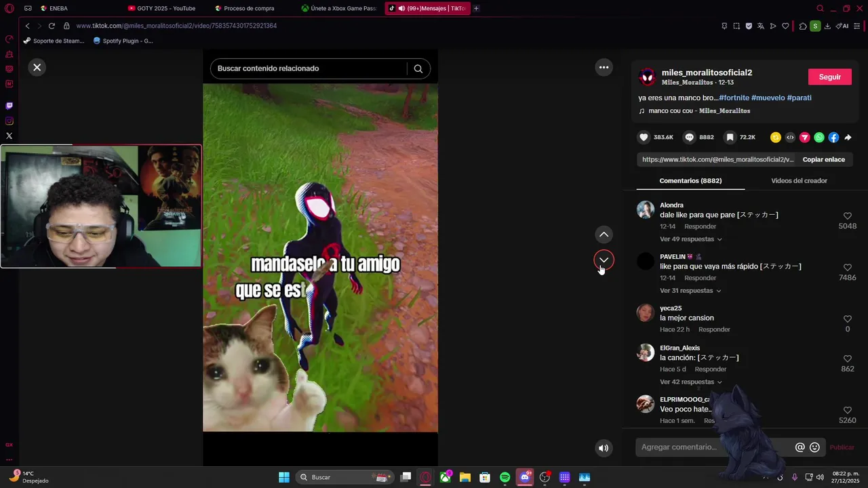Open more share options arrow
The height and width of the screenshot is (488, 868).
848,137
